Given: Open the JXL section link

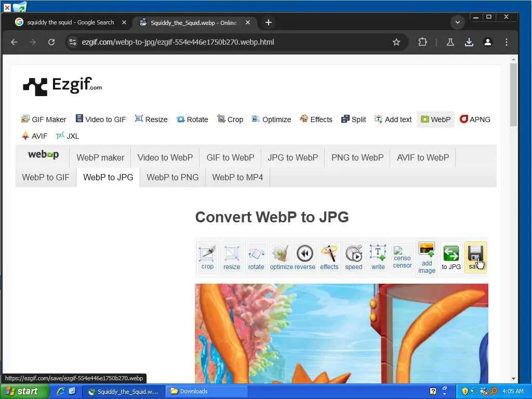Looking at the screenshot, I should coord(68,136).
